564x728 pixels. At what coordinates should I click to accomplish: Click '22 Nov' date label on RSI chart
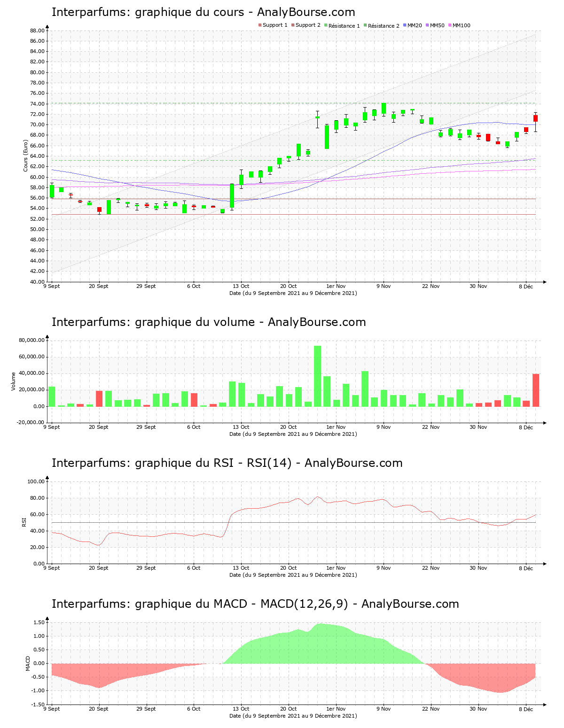(x=431, y=568)
